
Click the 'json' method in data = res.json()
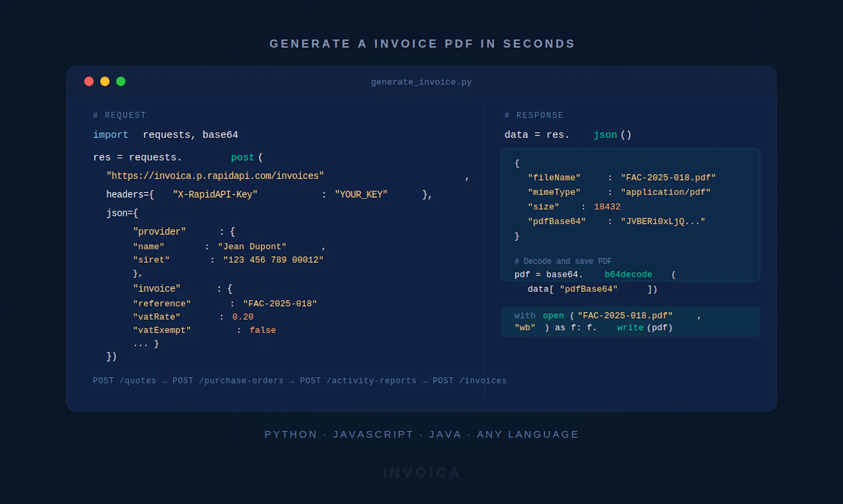tap(605, 135)
